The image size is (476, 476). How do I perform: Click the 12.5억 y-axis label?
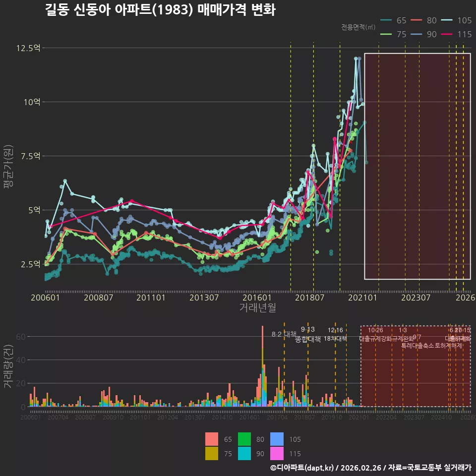28,48
